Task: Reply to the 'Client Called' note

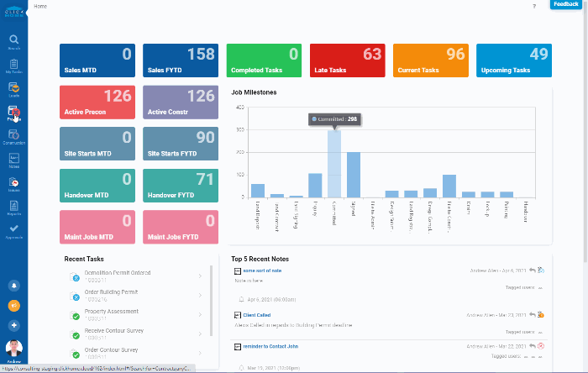Action: [x=532, y=315]
